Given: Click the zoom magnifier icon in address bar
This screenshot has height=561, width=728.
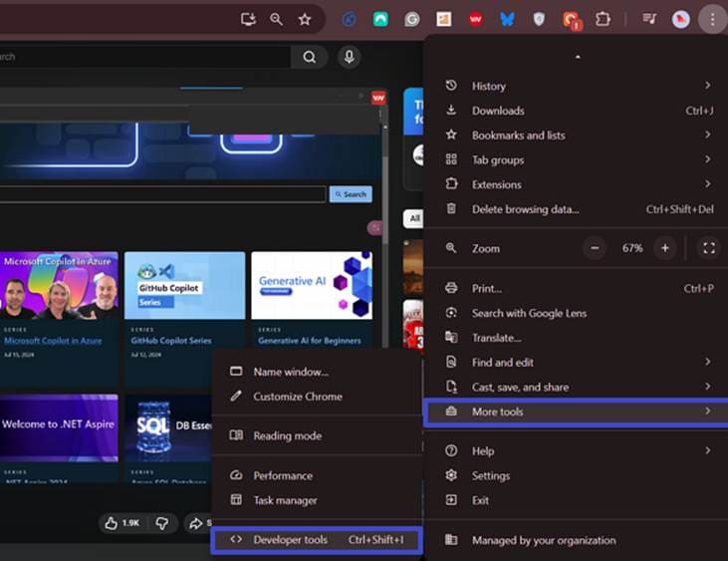Looking at the screenshot, I should [x=276, y=20].
